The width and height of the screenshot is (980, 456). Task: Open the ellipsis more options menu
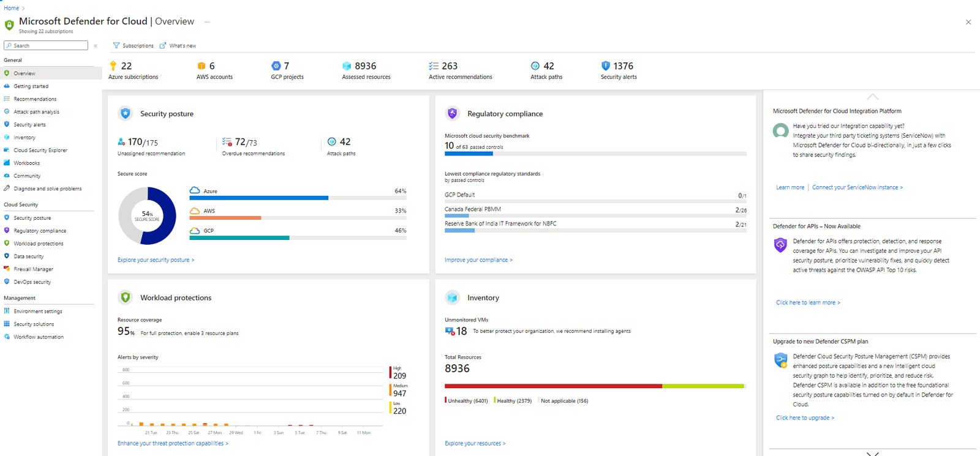[x=207, y=21]
